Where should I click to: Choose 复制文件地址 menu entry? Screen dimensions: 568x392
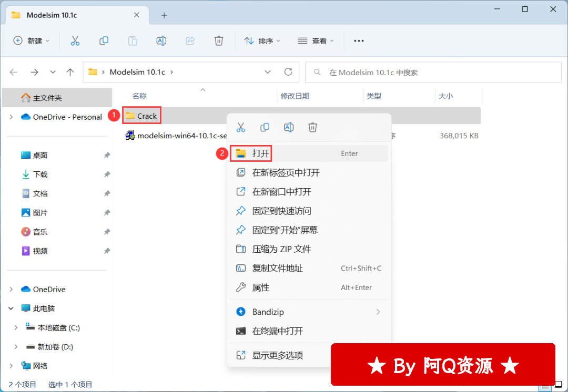point(309,269)
